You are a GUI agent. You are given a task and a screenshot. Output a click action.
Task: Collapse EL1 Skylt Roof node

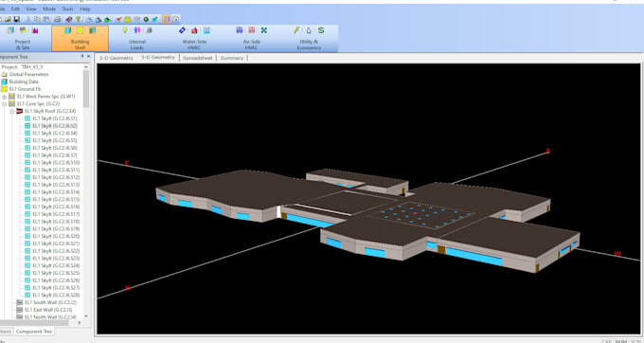pyautogui.click(x=12, y=111)
